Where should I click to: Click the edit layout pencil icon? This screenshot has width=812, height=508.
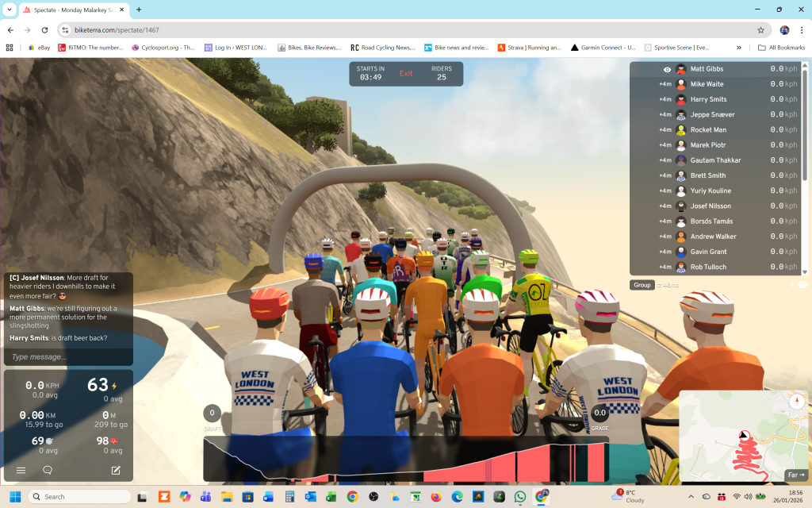coord(116,470)
